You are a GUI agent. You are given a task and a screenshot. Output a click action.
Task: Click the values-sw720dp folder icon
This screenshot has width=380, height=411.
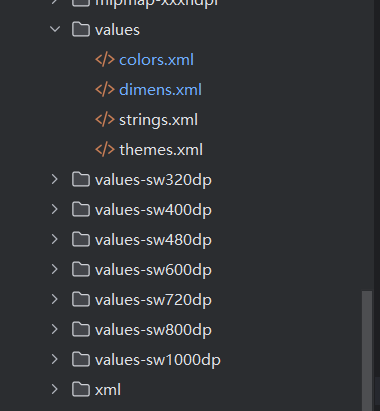click(81, 300)
